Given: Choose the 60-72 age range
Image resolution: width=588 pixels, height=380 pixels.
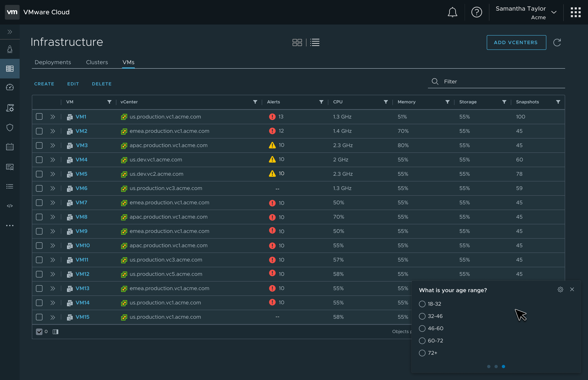Looking at the screenshot, I should click(x=422, y=341).
